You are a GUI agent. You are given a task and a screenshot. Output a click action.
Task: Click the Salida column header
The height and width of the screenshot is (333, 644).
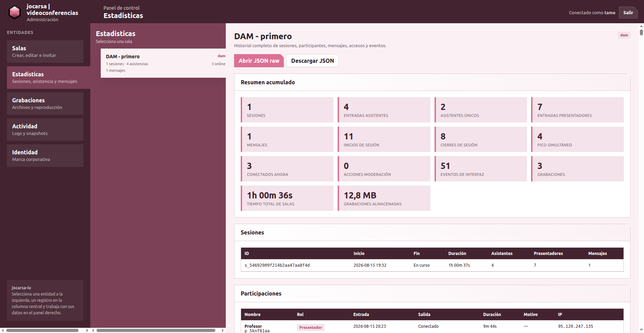[x=424, y=315]
